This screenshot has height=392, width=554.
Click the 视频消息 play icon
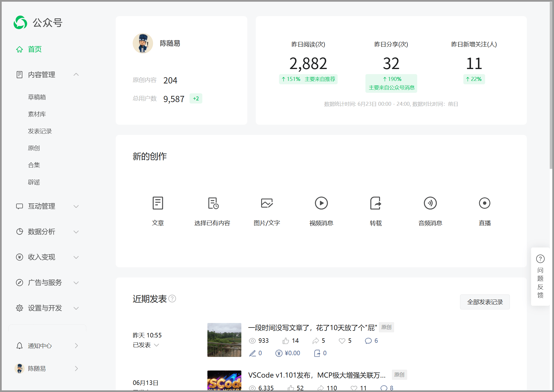pyautogui.click(x=321, y=203)
